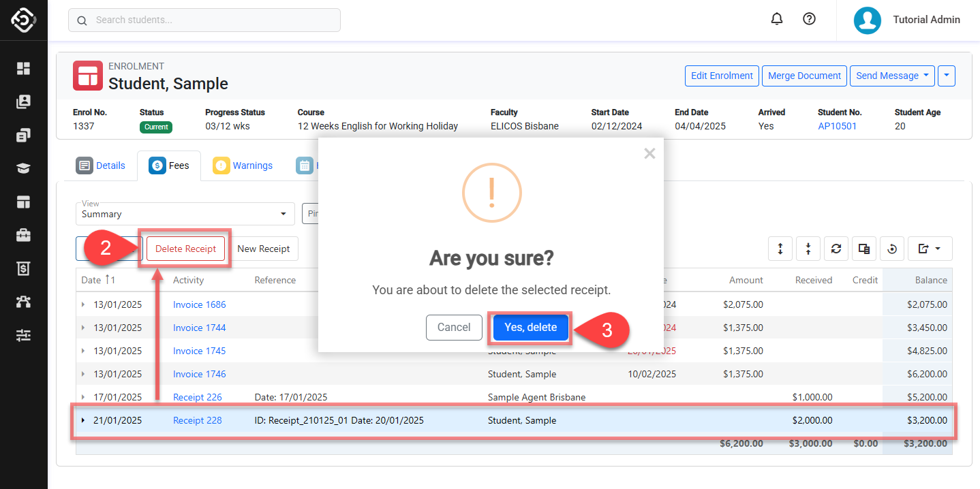Open the Summary view dropdown
Screen dimensions: 980x489
coord(185,214)
